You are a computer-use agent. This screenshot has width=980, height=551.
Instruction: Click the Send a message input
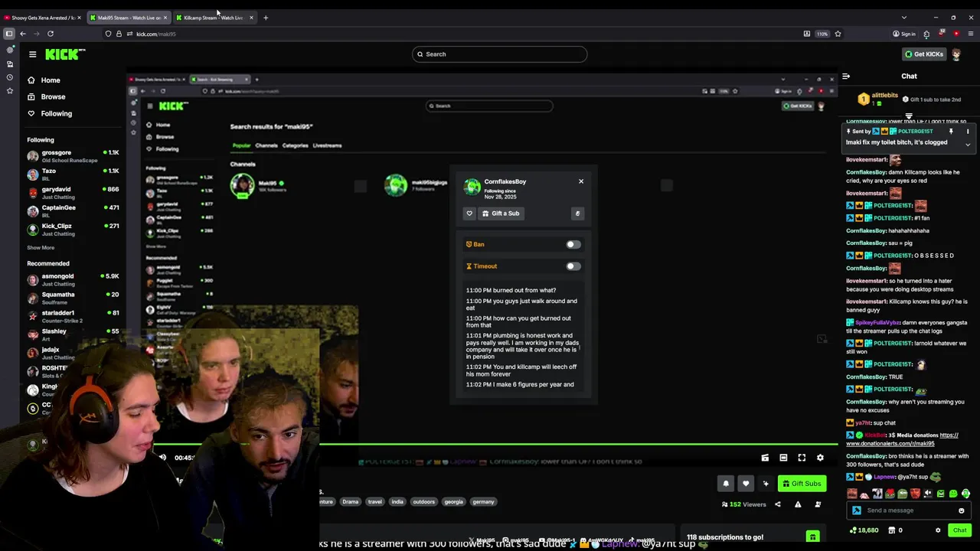click(906, 510)
